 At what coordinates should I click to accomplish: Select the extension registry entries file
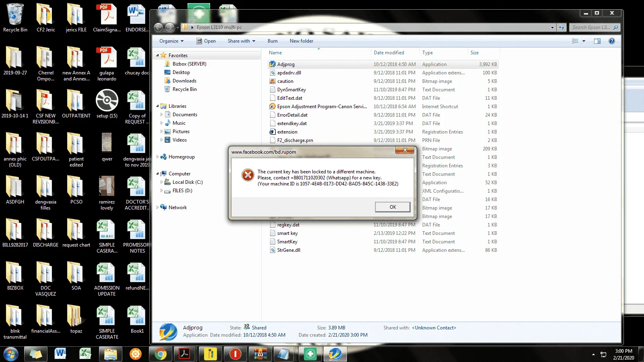(384, 132)
